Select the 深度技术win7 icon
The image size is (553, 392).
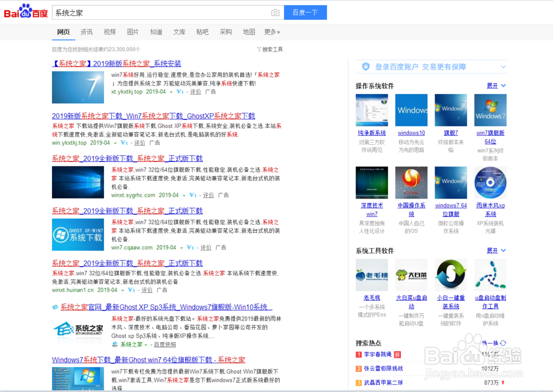371,182
